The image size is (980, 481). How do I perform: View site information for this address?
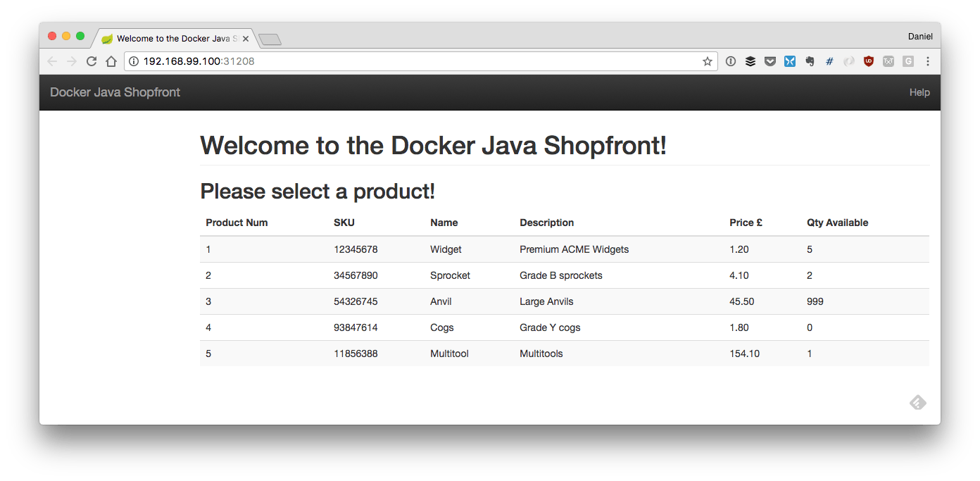tap(134, 62)
